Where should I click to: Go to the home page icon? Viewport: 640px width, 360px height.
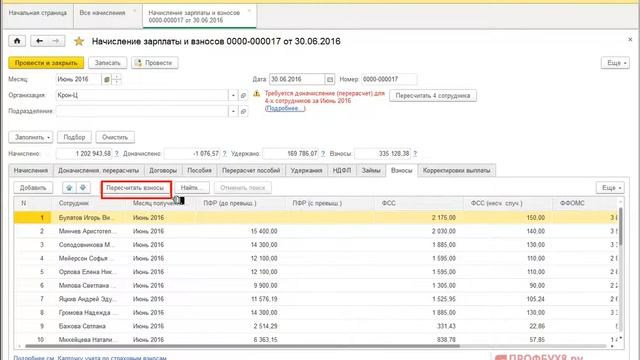point(17,41)
